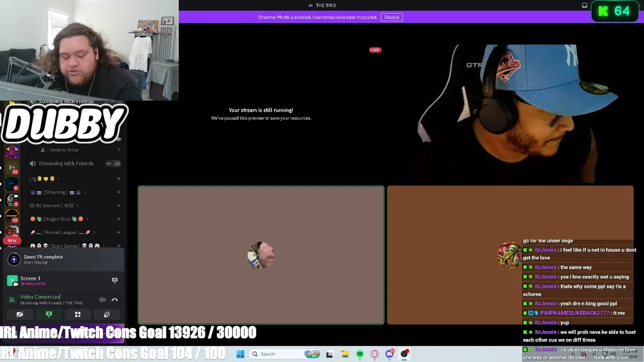The image size is (644, 362).
Task: Toggle noise suppression in voice panel
Action: [103, 300]
